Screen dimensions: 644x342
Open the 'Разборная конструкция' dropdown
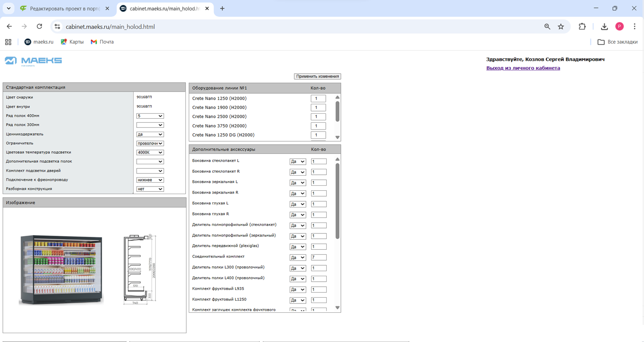[x=150, y=189]
